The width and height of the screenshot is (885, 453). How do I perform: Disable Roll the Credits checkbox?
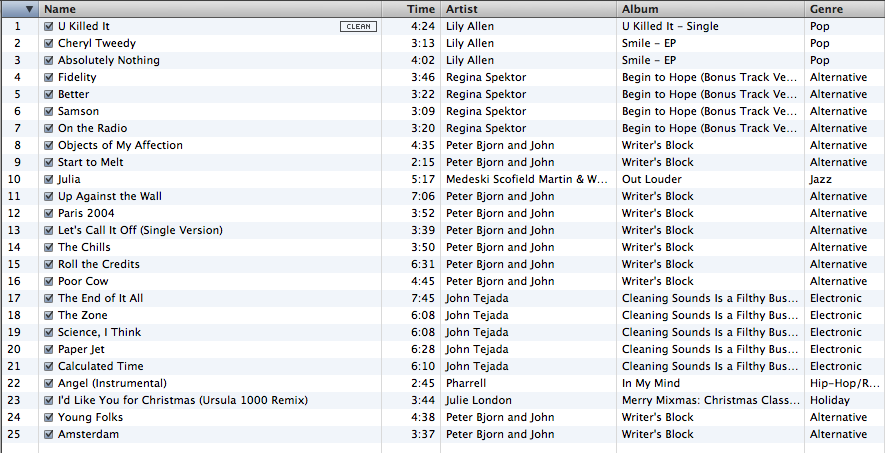click(x=49, y=264)
